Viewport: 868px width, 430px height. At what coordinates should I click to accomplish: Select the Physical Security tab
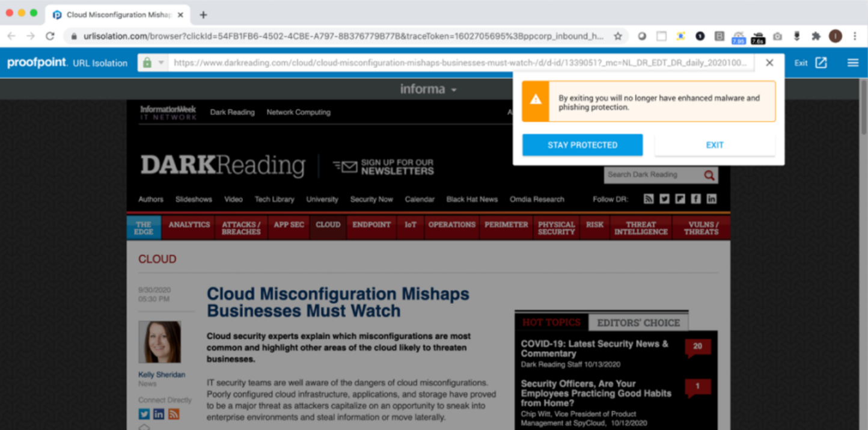pyautogui.click(x=556, y=228)
